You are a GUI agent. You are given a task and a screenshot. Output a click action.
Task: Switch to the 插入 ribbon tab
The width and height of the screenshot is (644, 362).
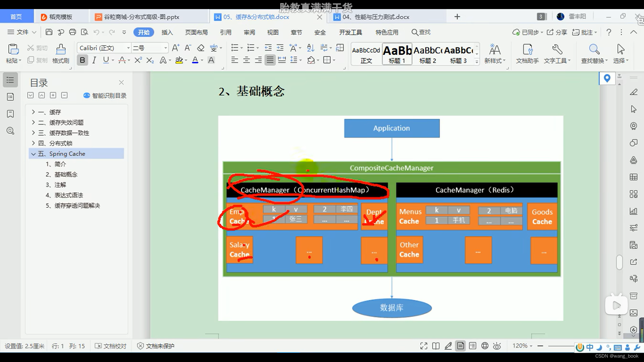click(x=168, y=32)
